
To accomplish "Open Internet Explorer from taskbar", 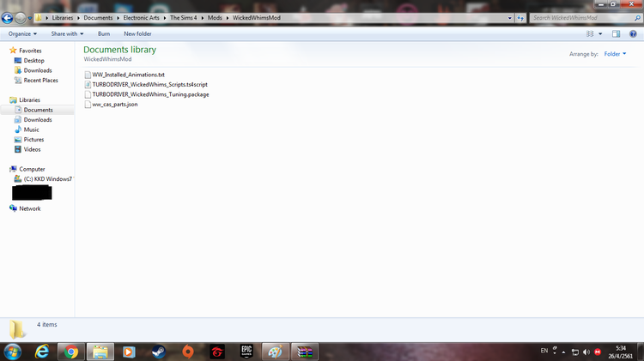I will pyautogui.click(x=42, y=352).
